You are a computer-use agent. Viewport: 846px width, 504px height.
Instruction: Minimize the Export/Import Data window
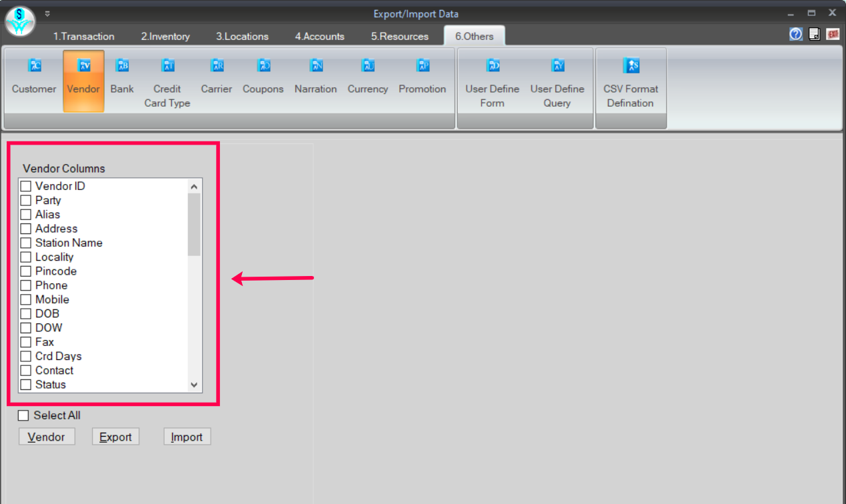[x=791, y=13]
